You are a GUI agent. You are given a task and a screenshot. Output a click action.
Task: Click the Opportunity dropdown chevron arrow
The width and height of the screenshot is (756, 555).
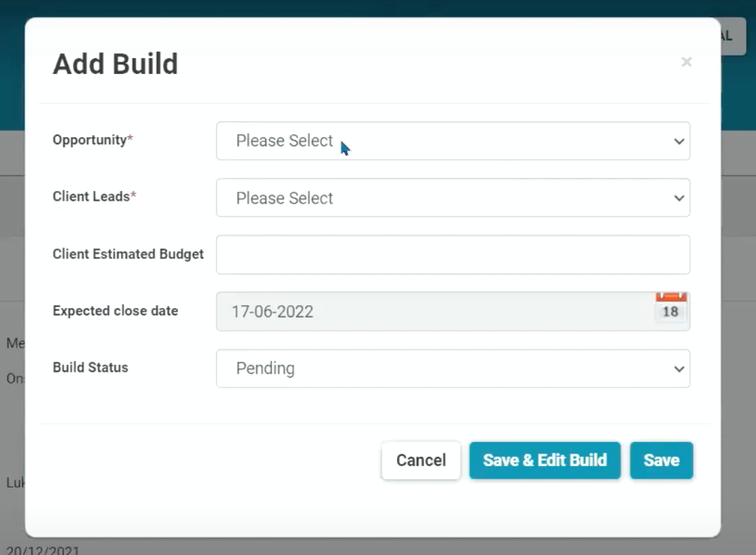click(679, 141)
